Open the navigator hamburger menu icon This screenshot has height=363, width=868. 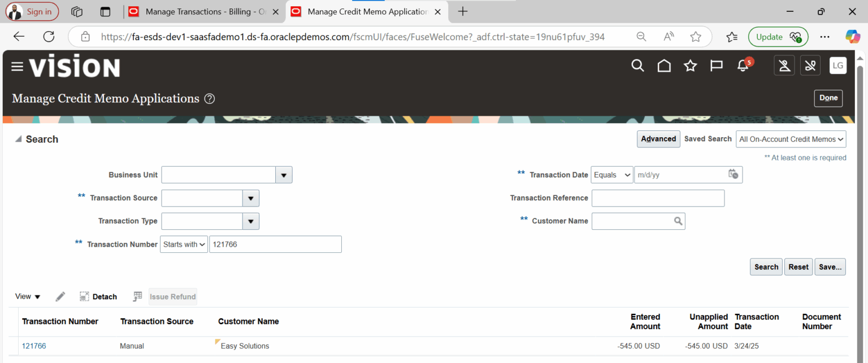pyautogui.click(x=17, y=66)
